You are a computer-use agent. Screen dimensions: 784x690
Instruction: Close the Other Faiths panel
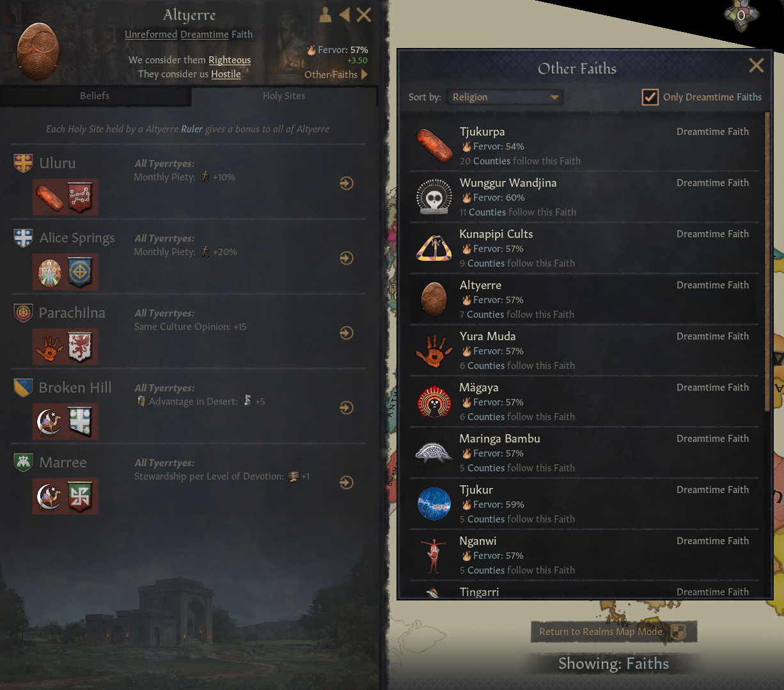(x=757, y=65)
